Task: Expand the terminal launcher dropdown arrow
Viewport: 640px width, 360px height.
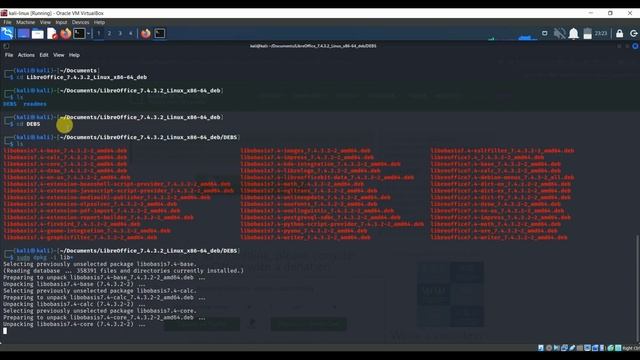Action: tap(88, 33)
